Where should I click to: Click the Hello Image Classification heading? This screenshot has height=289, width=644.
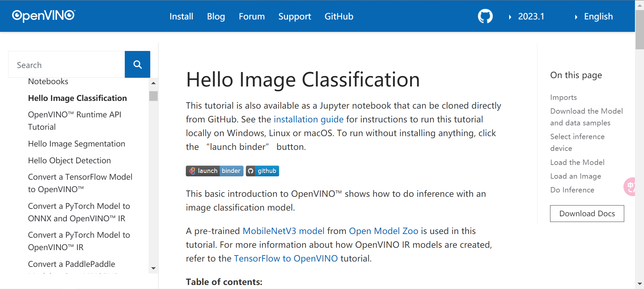click(x=303, y=80)
